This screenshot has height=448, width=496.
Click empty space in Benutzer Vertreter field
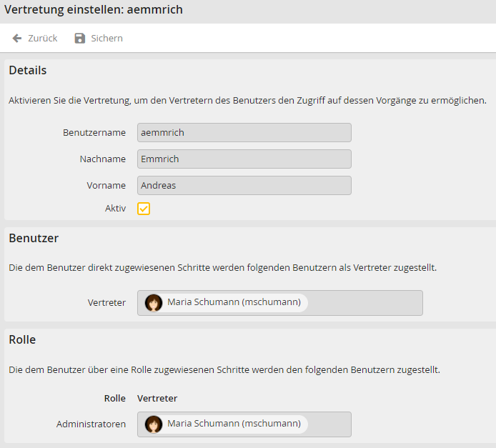pos(364,303)
